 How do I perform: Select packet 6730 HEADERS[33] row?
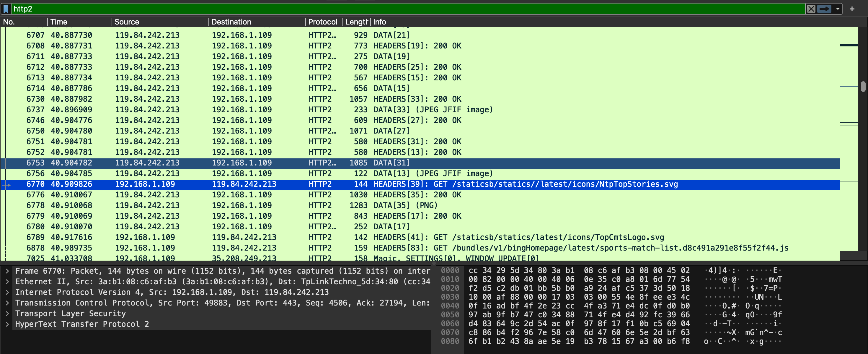click(x=420, y=99)
